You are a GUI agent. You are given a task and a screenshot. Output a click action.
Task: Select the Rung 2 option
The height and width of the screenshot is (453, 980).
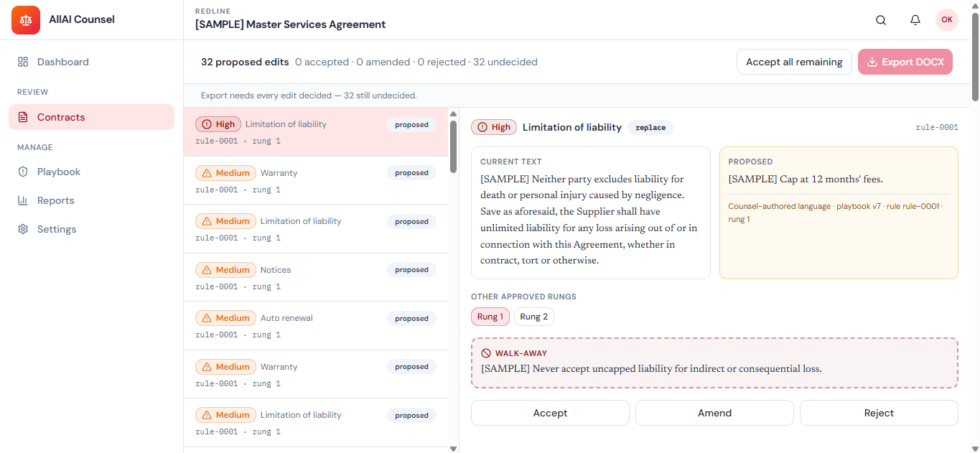click(x=534, y=317)
